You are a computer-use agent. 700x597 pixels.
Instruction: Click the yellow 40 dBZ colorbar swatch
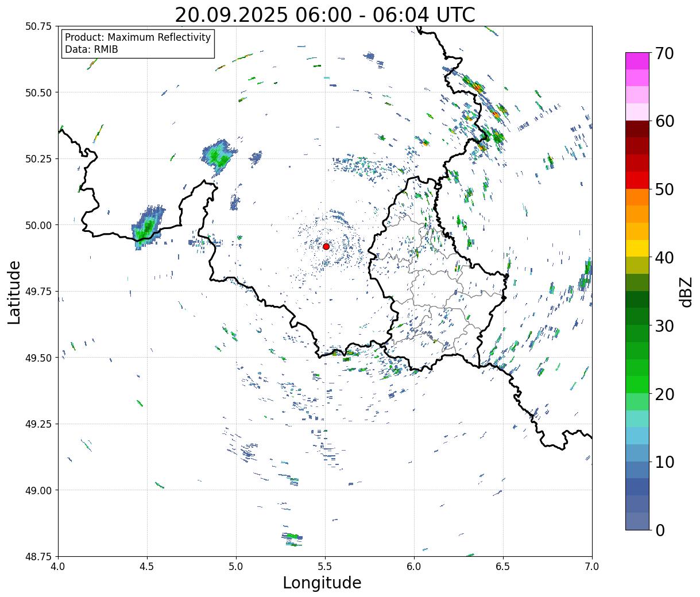pyautogui.click(x=637, y=249)
